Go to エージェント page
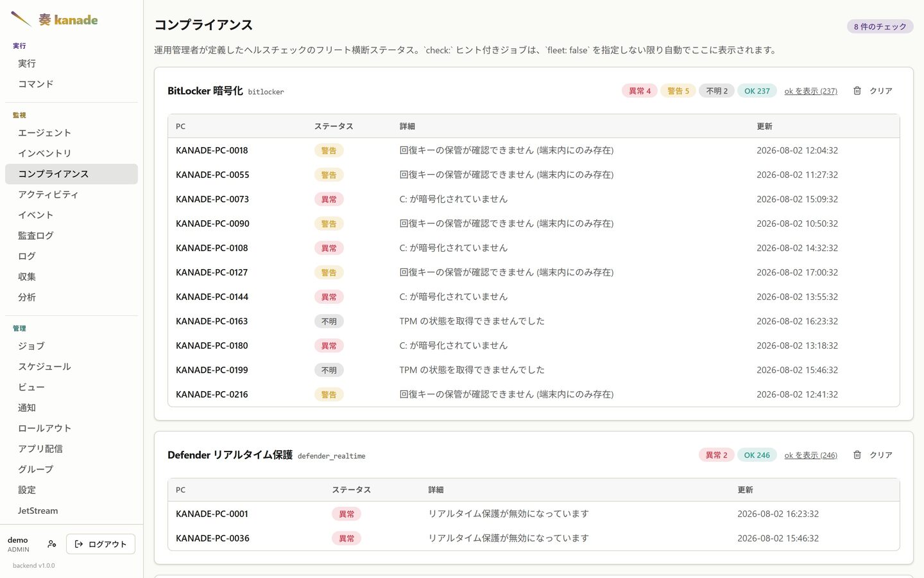924x578 pixels. click(x=71, y=133)
